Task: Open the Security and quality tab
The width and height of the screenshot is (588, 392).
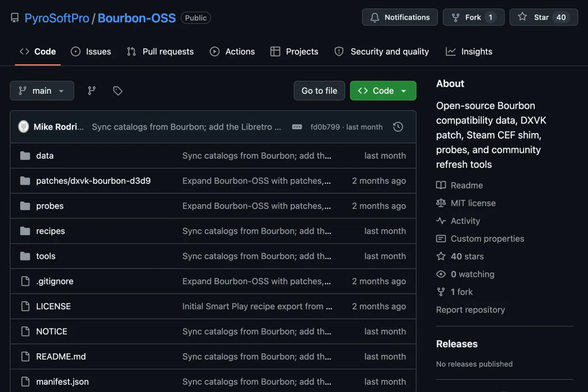Action: 382,51
